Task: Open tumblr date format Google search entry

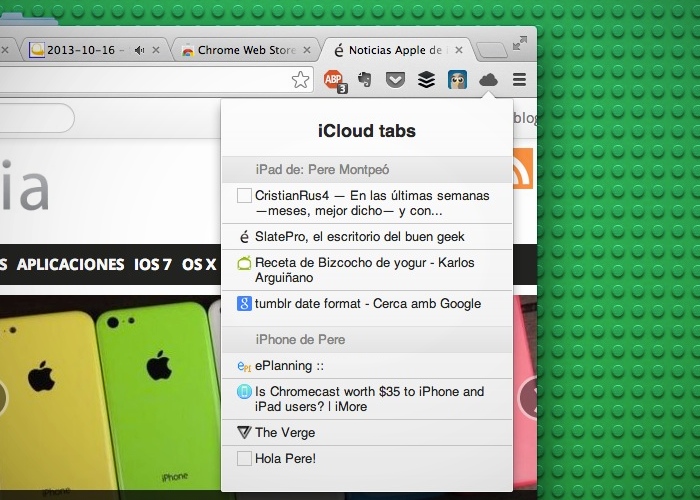Action: (x=367, y=304)
